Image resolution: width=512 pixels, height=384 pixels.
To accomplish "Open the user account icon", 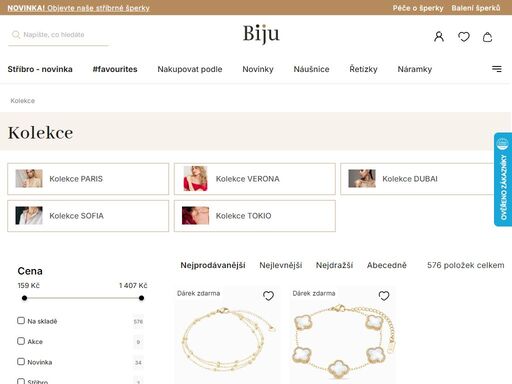I will [x=439, y=36].
